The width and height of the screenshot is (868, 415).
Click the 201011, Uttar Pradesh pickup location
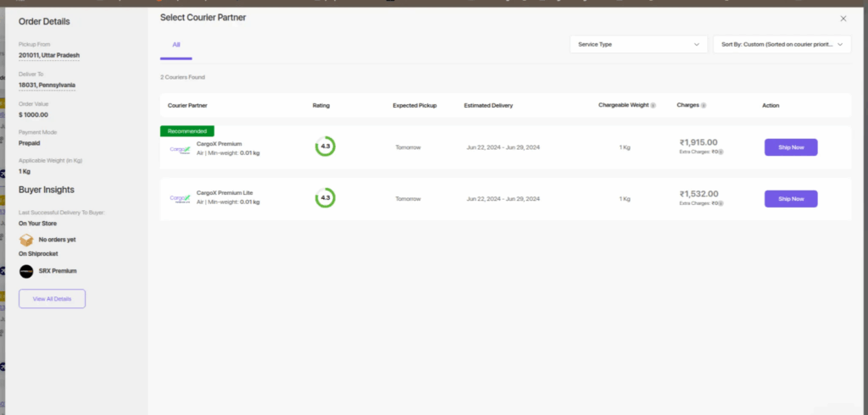[x=49, y=56]
